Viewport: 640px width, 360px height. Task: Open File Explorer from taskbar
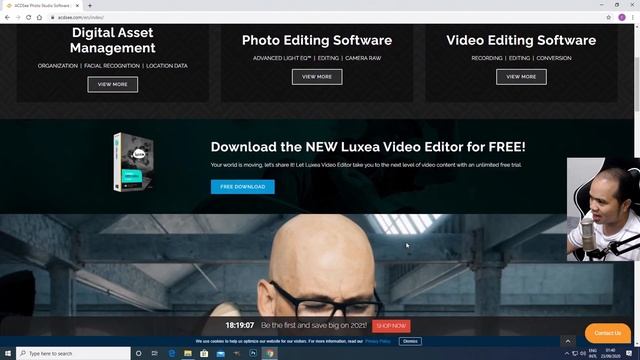point(188,353)
